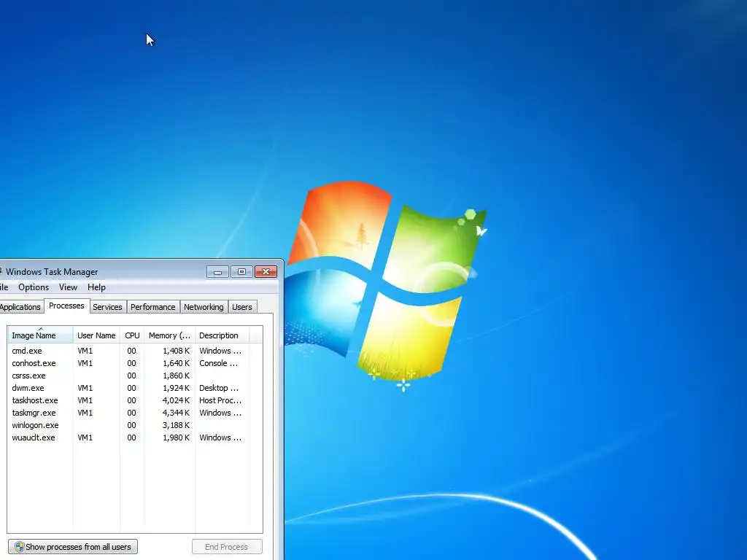Click the 1,980 K memory value
The width and height of the screenshot is (747, 560).
click(176, 437)
